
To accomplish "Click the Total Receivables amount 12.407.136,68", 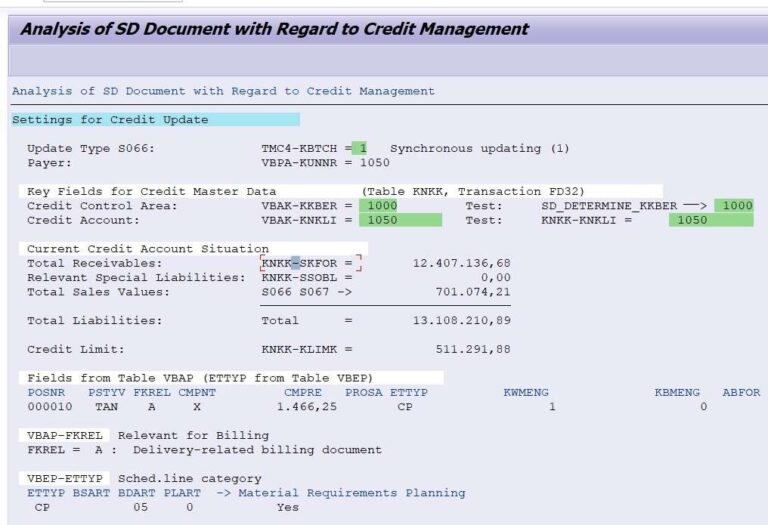I will pos(461,263).
